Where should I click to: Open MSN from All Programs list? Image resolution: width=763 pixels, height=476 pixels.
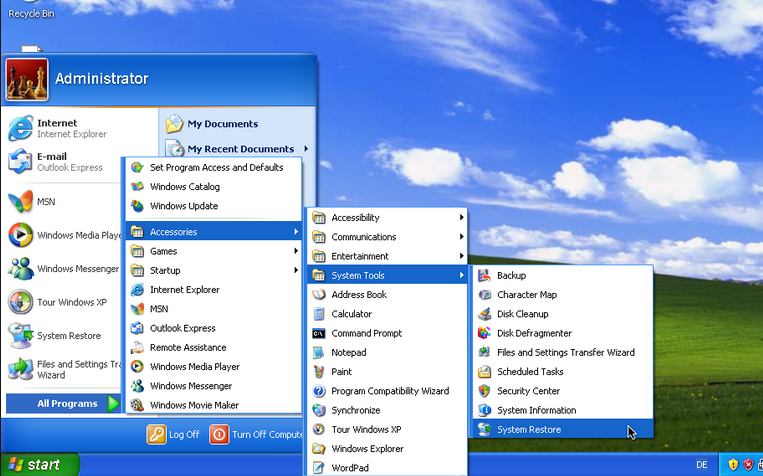pos(214,309)
